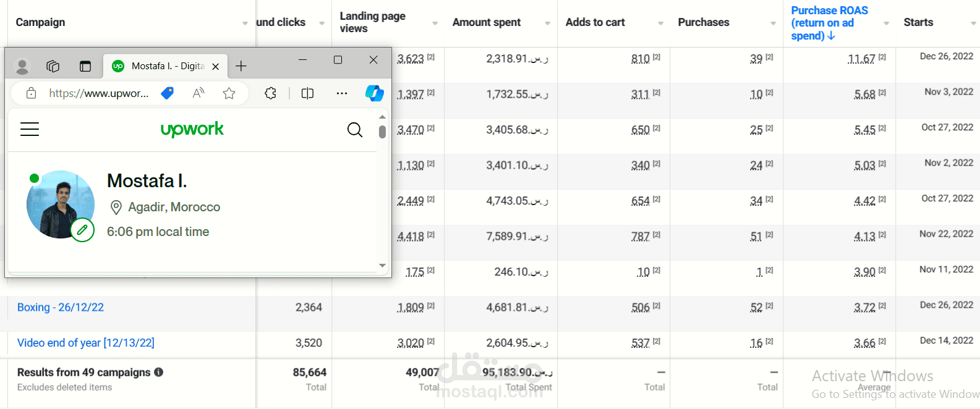This screenshot has width=980, height=409.
Task: Expand the Campaign column dropdown arrow
Action: click(245, 23)
